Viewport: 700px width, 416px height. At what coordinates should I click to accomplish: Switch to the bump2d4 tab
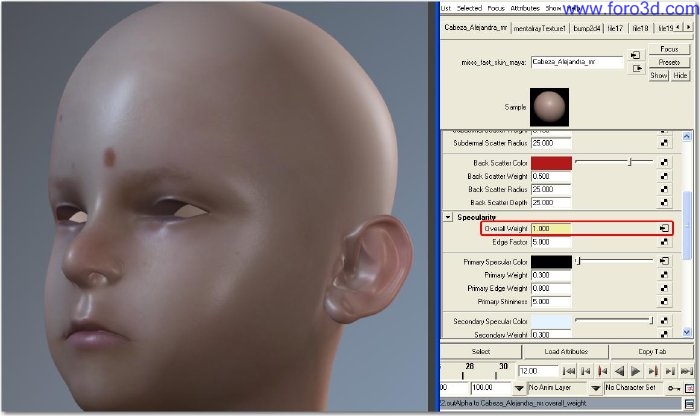point(587,28)
